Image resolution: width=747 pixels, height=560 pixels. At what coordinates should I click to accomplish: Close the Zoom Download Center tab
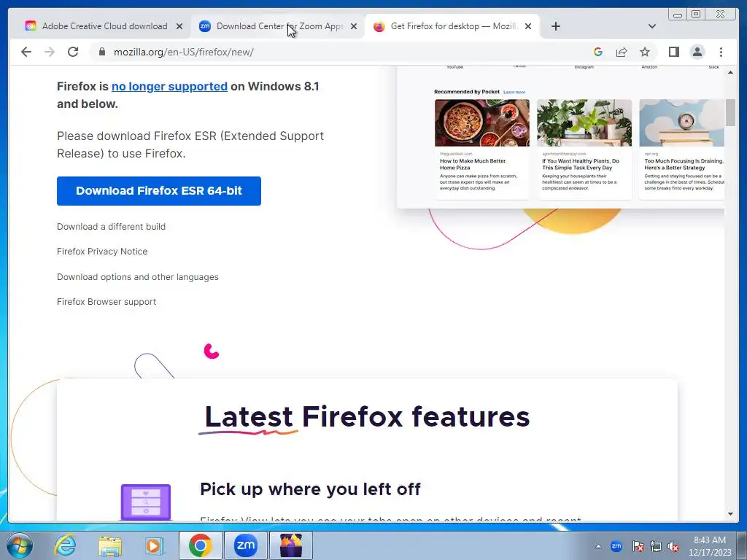pos(354,26)
